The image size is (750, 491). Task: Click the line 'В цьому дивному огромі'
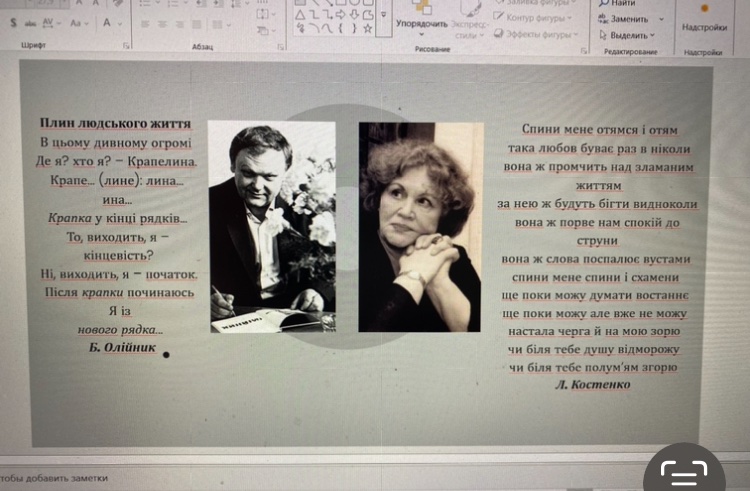[x=116, y=143]
